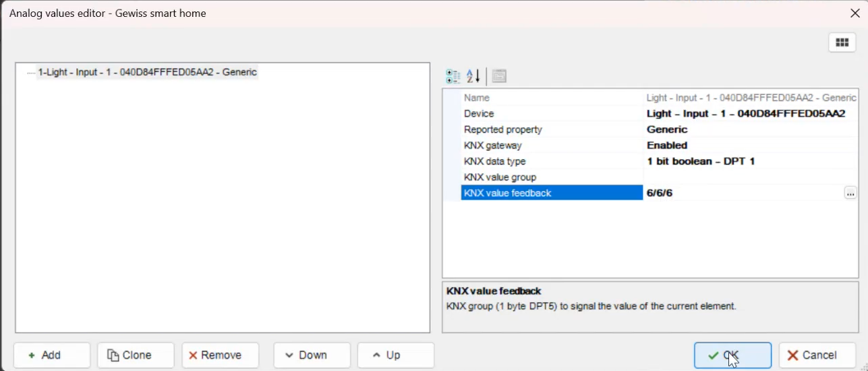Image resolution: width=868 pixels, height=371 pixels.
Task: Move the selected item Down
Action: [x=312, y=355]
